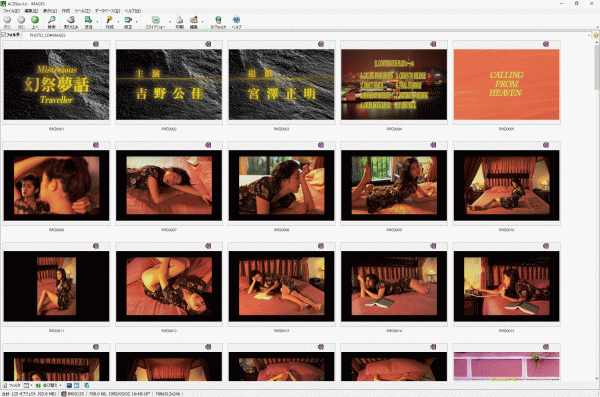Image resolution: width=600 pixels, height=397 pixels.
Task: Expand the Sort (並び替え) dropdown arrow
Action: (x=60, y=386)
